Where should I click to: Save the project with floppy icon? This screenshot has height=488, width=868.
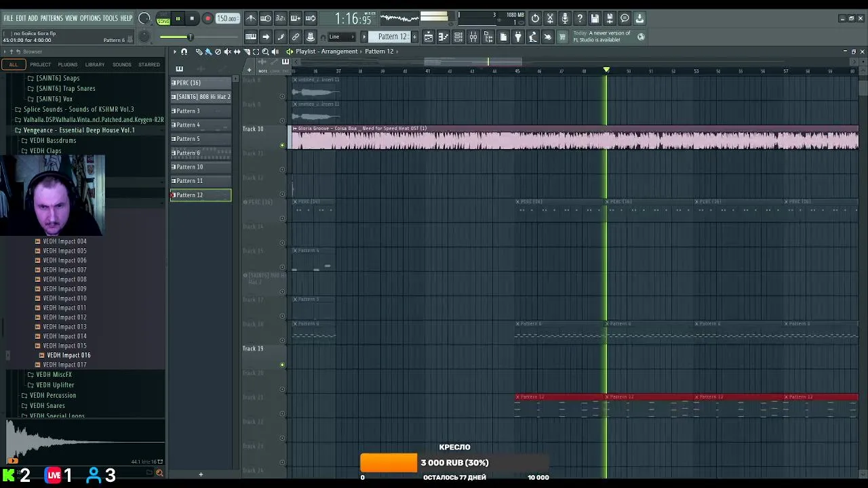pos(595,18)
